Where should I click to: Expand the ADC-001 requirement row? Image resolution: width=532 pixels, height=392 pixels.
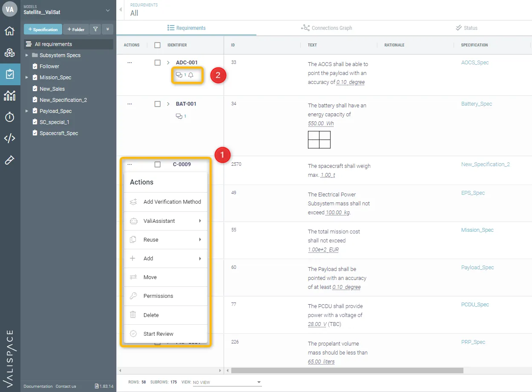tap(168, 63)
